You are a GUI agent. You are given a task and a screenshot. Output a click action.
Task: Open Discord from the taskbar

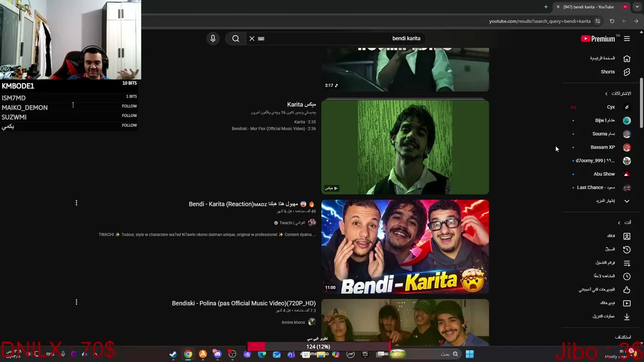217,354
